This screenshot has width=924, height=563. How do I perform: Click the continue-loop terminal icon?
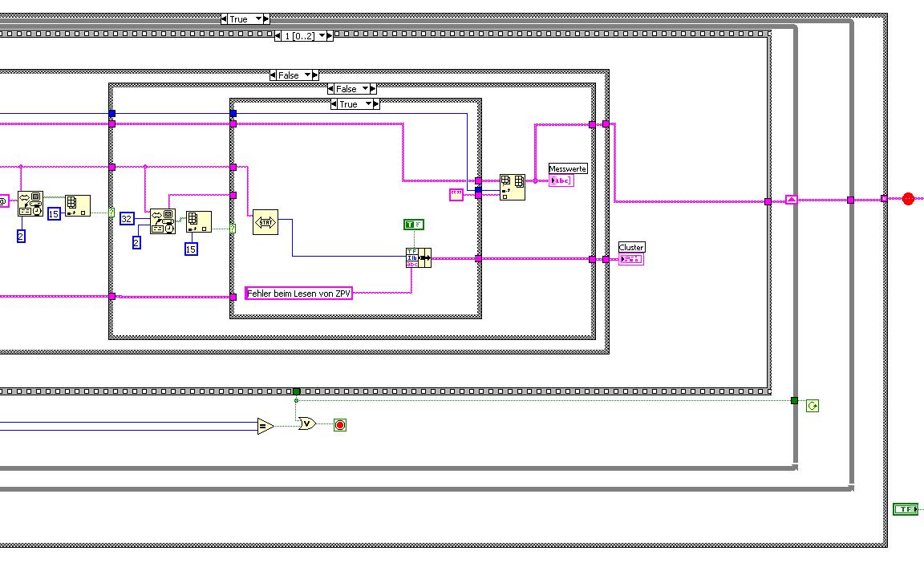click(813, 406)
